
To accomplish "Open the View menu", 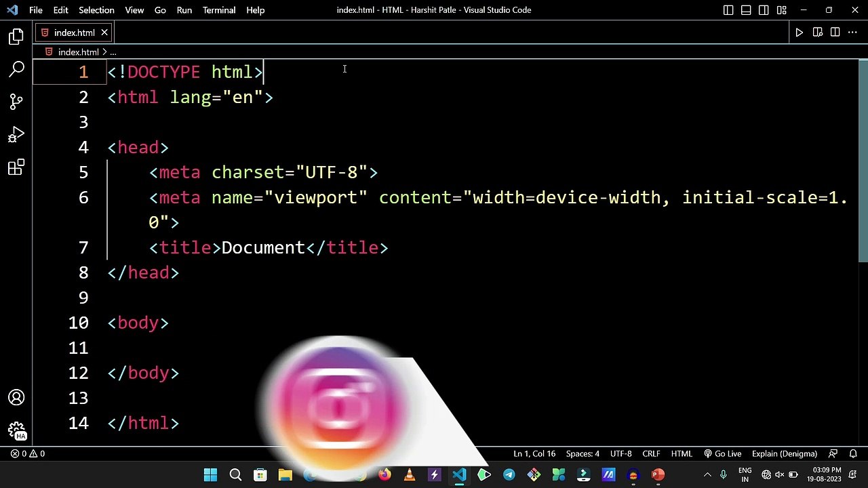I will (134, 10).
